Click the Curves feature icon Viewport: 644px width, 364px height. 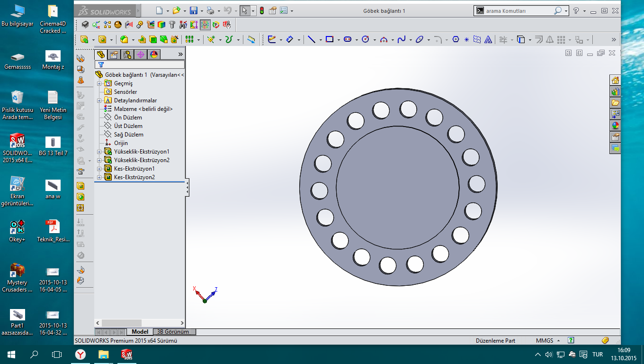point(229,40)
